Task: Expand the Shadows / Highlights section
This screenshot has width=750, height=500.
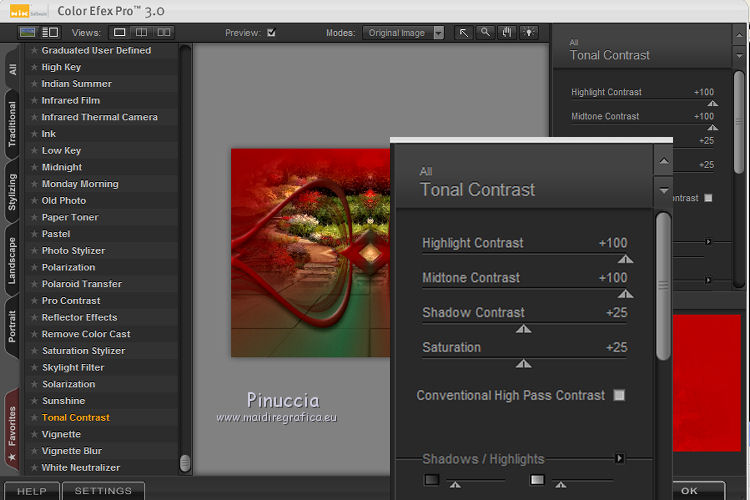Action: pos(620,459)
